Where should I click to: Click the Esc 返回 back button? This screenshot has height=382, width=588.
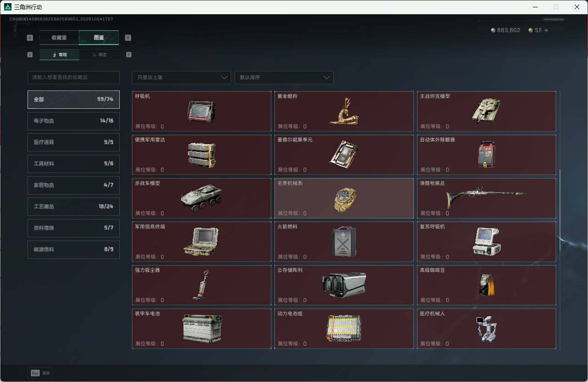[x=40, y=373]
